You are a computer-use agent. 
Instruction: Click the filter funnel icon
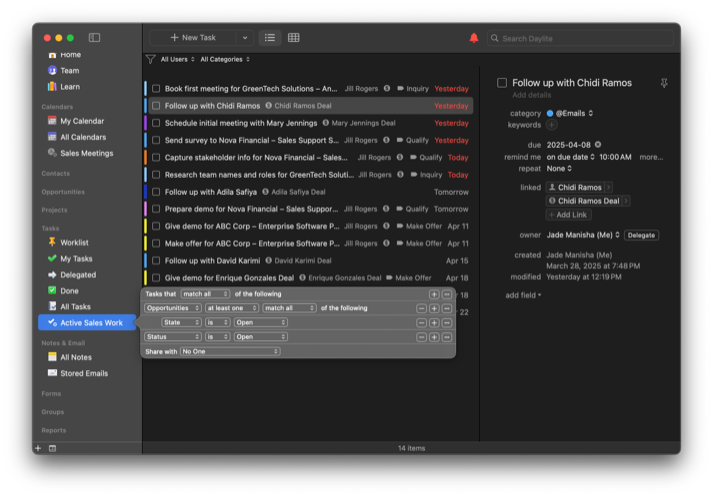click(151, 59)
